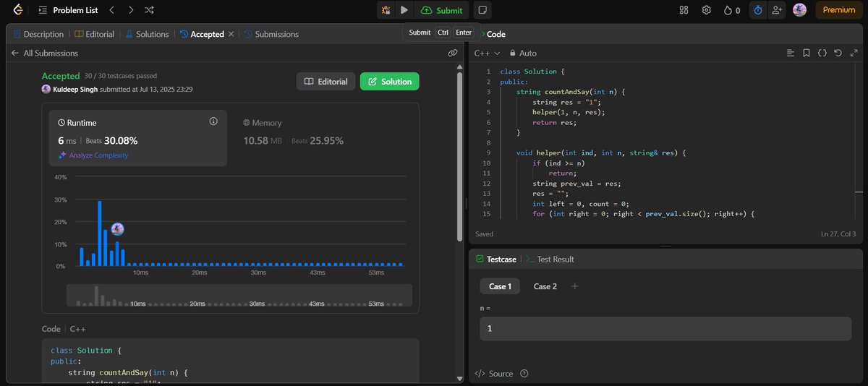Close the Accepted tab

point(231,34)
